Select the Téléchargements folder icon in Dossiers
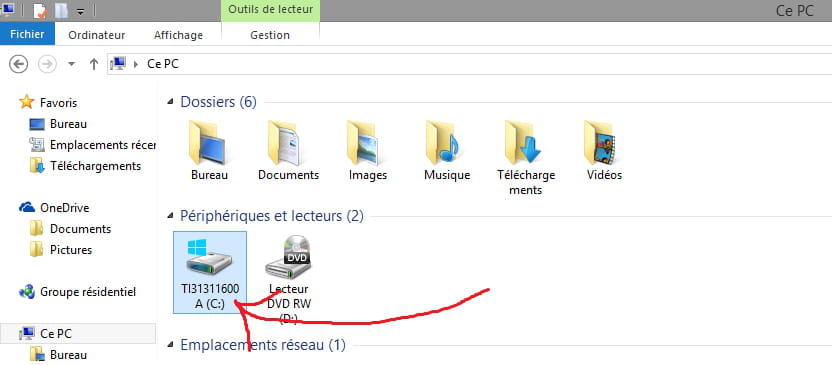Viewport: 832px width, 365px height. point(524,143)
